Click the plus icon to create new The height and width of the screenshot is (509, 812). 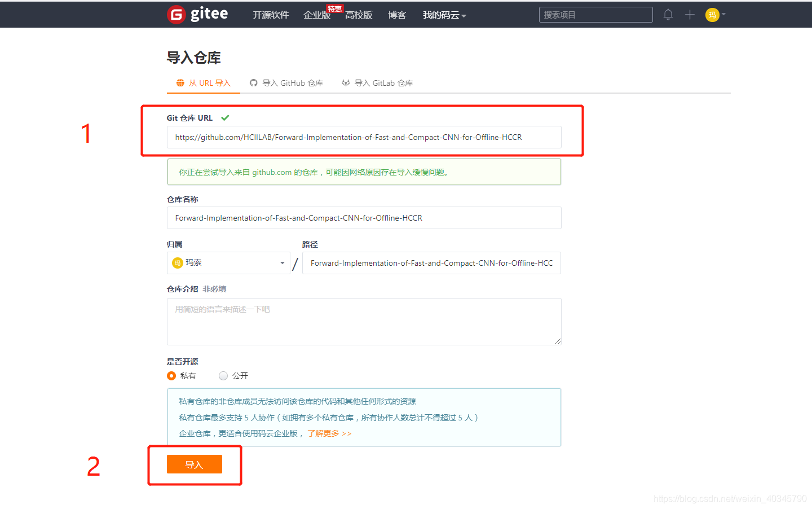(x=690, y=15)
